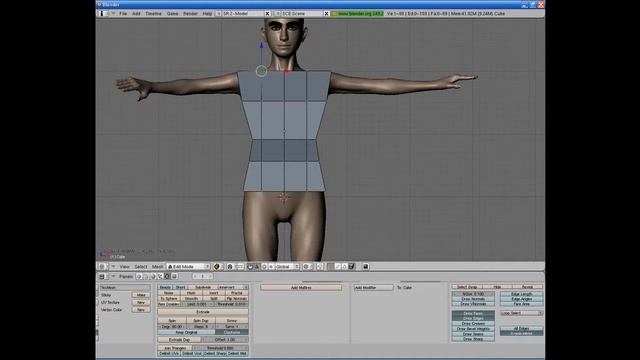The image size is (640, 360).
Task: Disable Draw Faces
Action: pyautogui.click(x=473, y=313)
